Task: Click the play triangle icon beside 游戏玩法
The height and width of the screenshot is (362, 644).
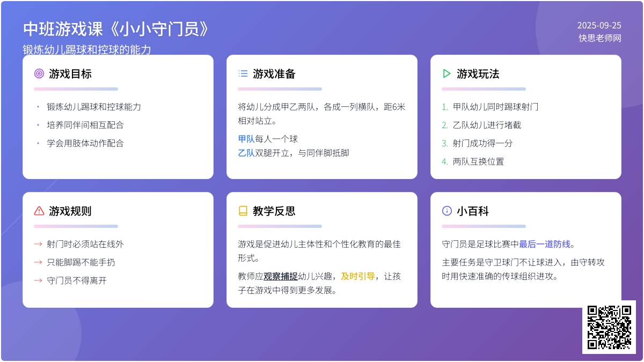Action: click(447, 73)
